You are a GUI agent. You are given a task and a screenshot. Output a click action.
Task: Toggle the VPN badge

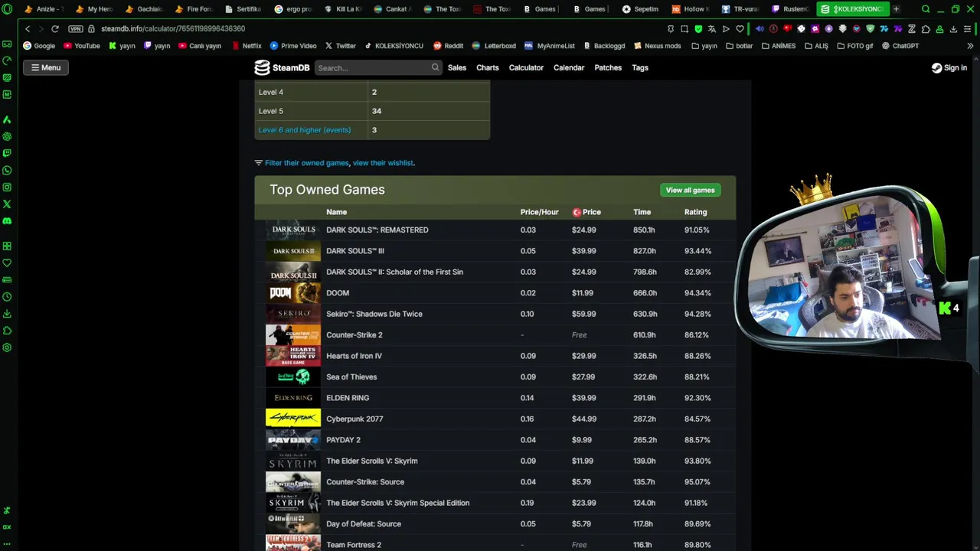pos(75,28)
